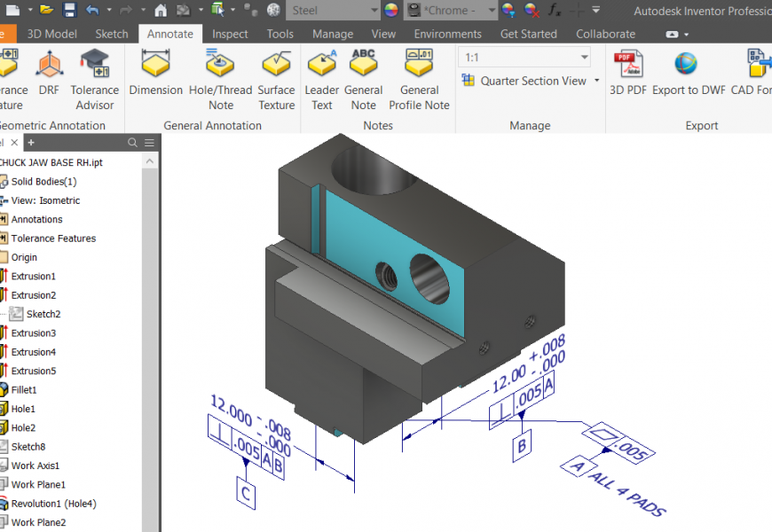Select the Hole/Thread Note tool

(x=220, y=80)
